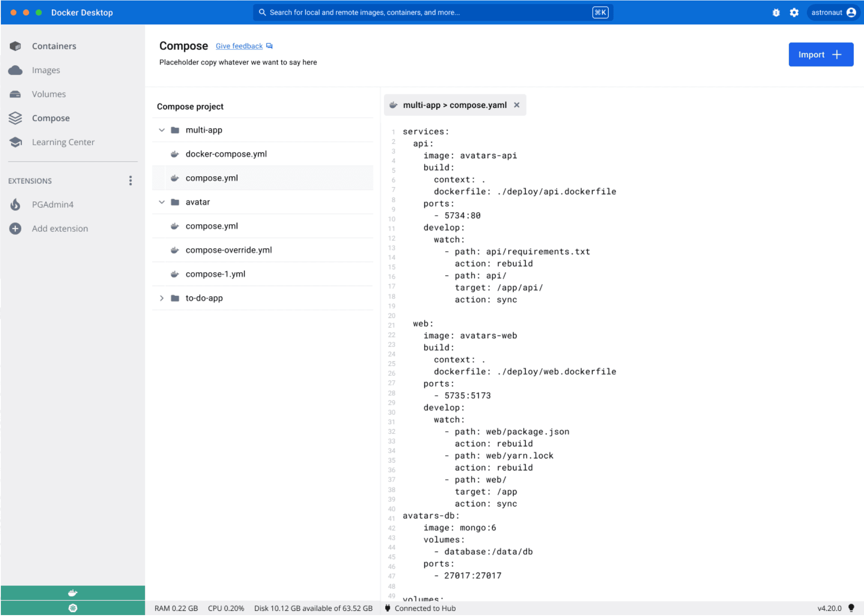
Task: Open the Containers sidebar section
Action: pos(54,46)
